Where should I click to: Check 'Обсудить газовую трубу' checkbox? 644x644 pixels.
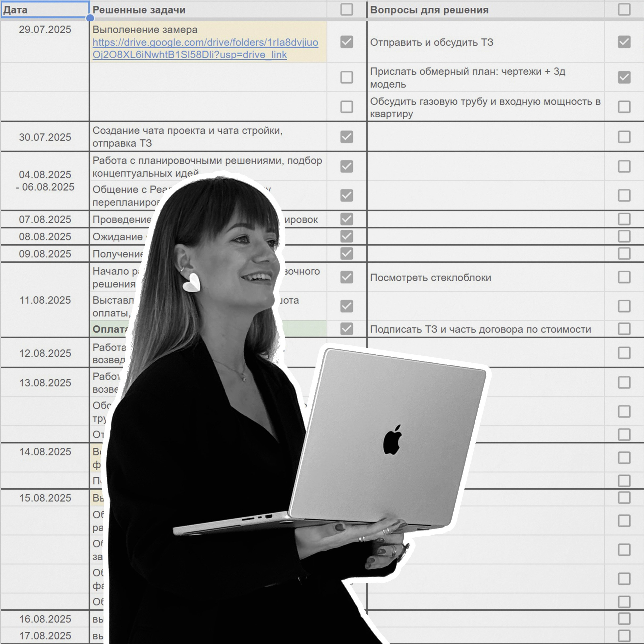(x=624, y=107)
